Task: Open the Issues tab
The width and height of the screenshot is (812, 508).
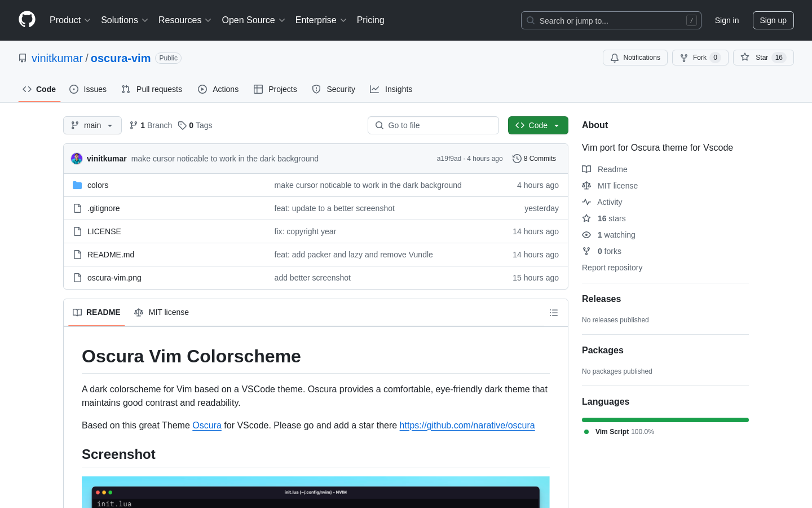Action: click(88, 89)
